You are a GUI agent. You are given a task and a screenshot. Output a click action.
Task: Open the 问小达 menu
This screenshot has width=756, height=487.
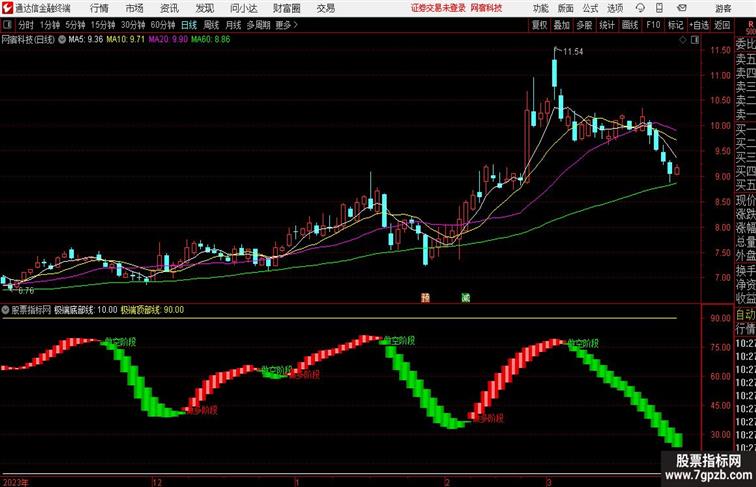pos(244,8)
